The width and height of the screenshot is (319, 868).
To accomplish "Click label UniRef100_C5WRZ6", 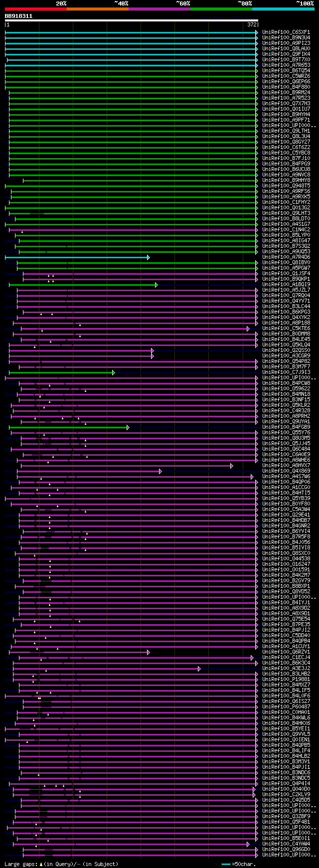I will [x=286, y=76].
